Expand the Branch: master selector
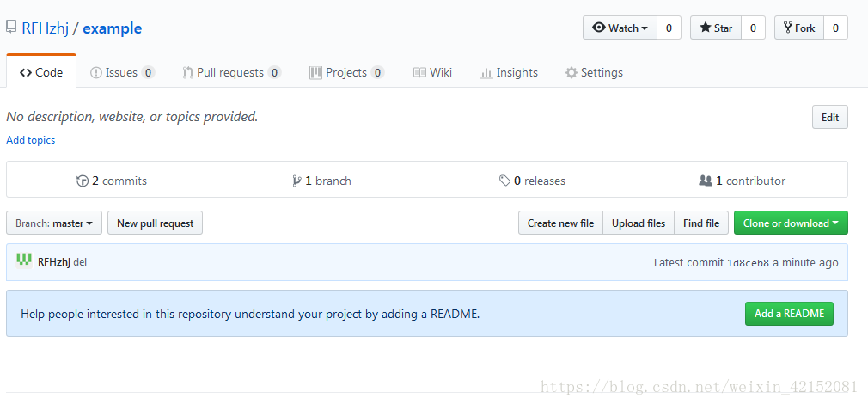This screenshot has height=404, width=868. coord(54,223)
